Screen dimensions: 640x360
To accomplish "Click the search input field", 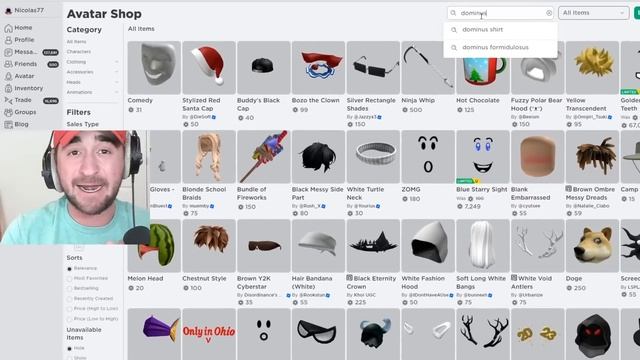I will click(x=500, y=13).
